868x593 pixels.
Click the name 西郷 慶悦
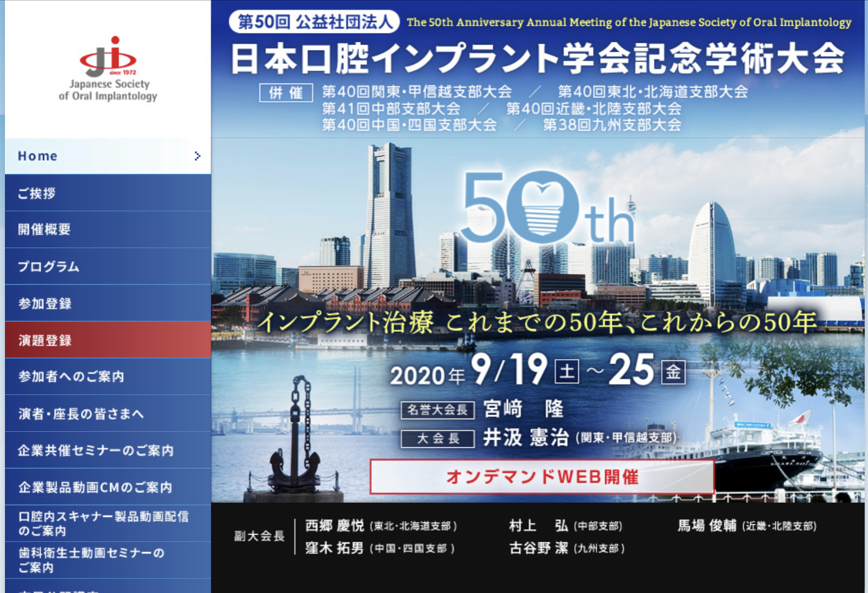tap(334, 526)
